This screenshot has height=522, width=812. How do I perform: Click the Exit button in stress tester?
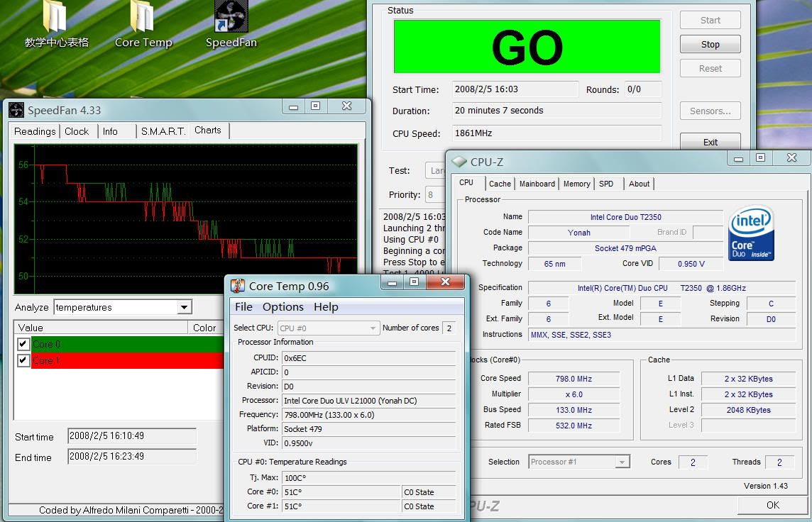(x=710, y=142)
